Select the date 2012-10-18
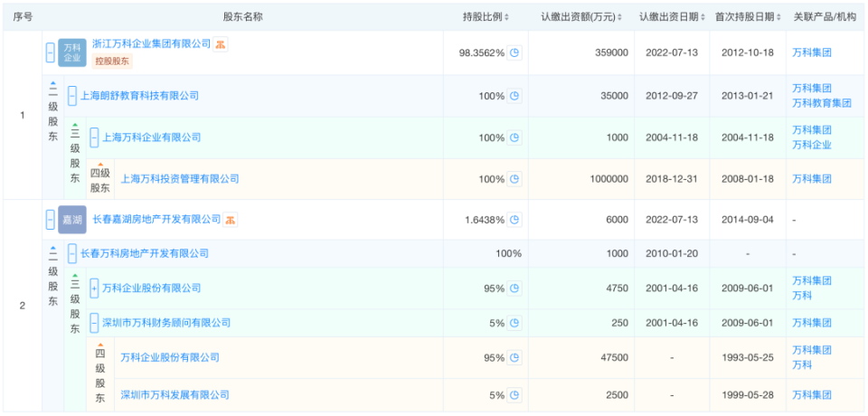 (x=748, y=53)
